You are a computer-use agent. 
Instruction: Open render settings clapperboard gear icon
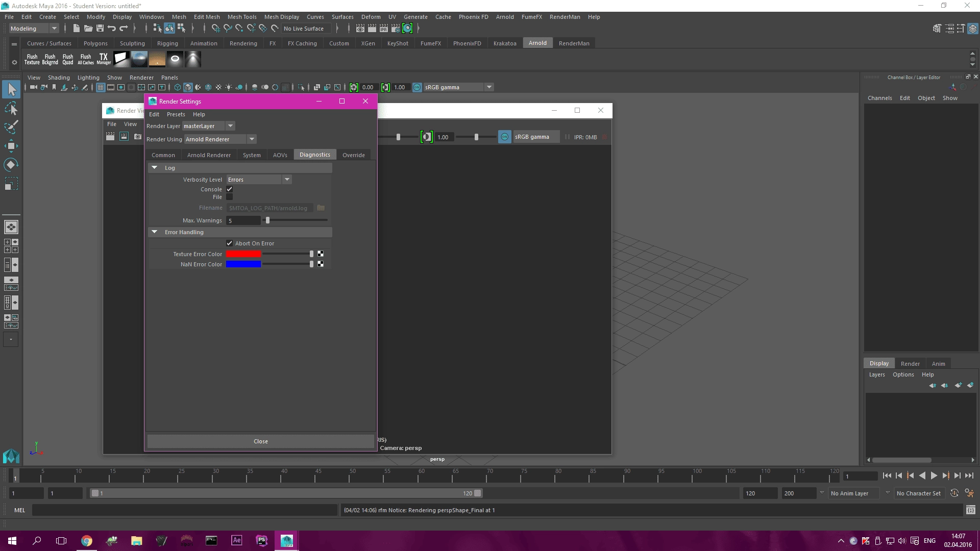coord(395,29)
